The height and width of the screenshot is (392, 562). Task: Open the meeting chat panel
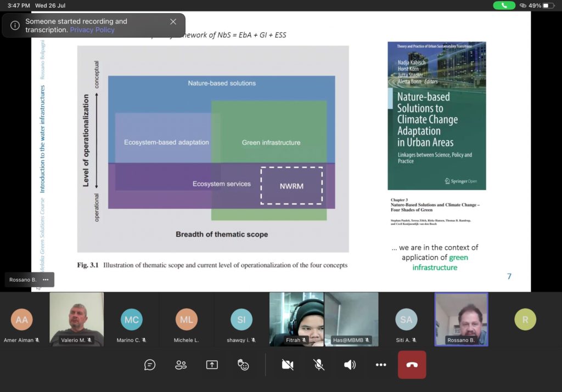[x=150, y=365]
